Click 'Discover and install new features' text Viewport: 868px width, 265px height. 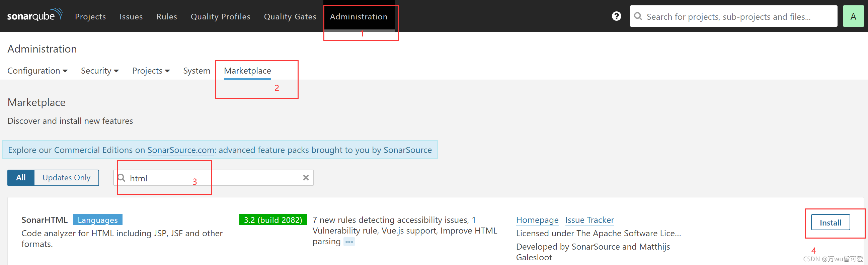[70, 121]
